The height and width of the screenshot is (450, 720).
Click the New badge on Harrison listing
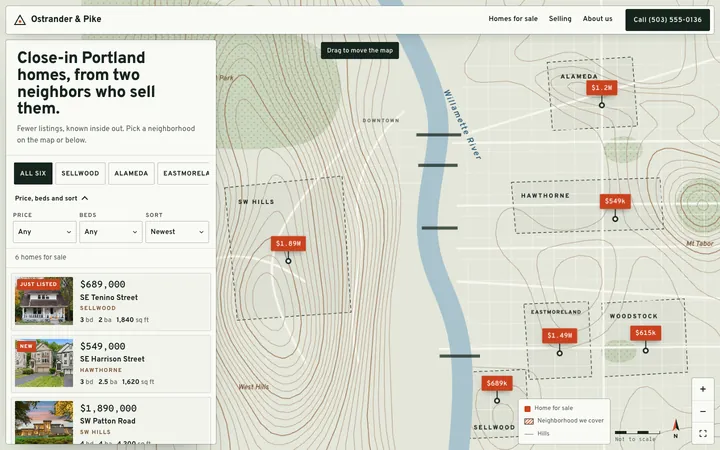26,346
